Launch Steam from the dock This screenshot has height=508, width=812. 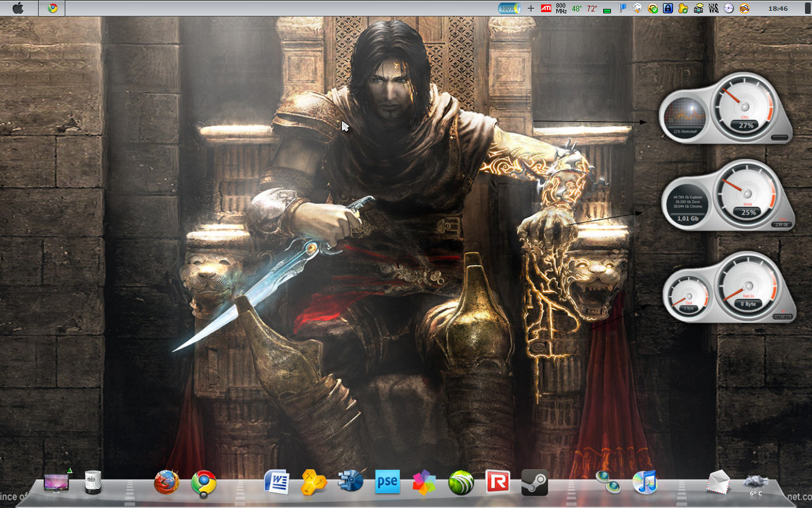534,483
